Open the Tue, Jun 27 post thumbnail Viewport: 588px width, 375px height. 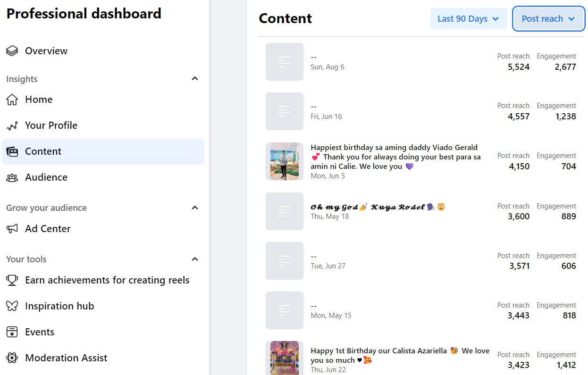tap(285, 261)
